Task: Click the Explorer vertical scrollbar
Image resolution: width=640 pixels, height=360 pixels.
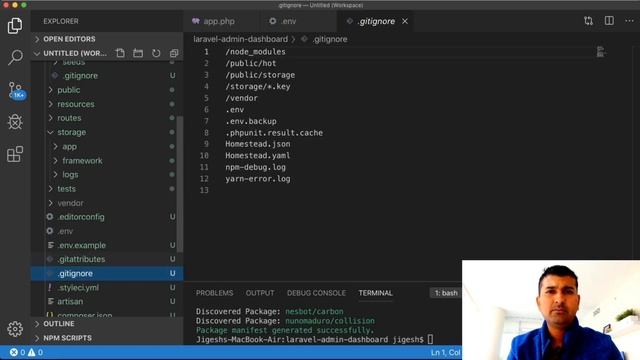Action: (180, 184)
